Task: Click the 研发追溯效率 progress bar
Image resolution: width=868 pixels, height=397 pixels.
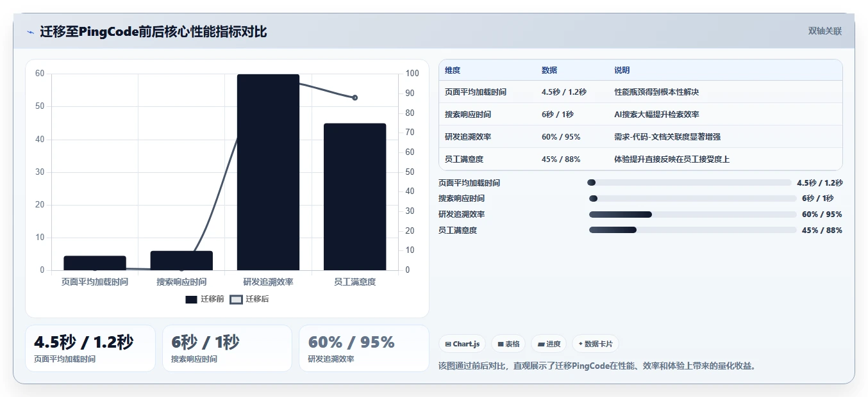Action: tap(692, 215)
